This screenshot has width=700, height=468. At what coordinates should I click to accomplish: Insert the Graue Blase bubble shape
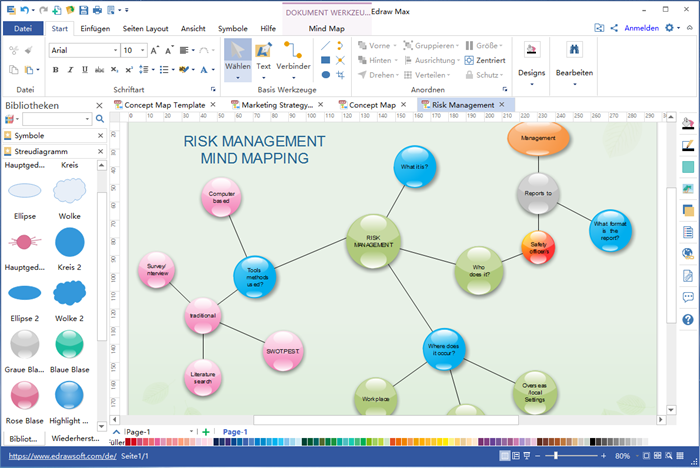[25, 344]
